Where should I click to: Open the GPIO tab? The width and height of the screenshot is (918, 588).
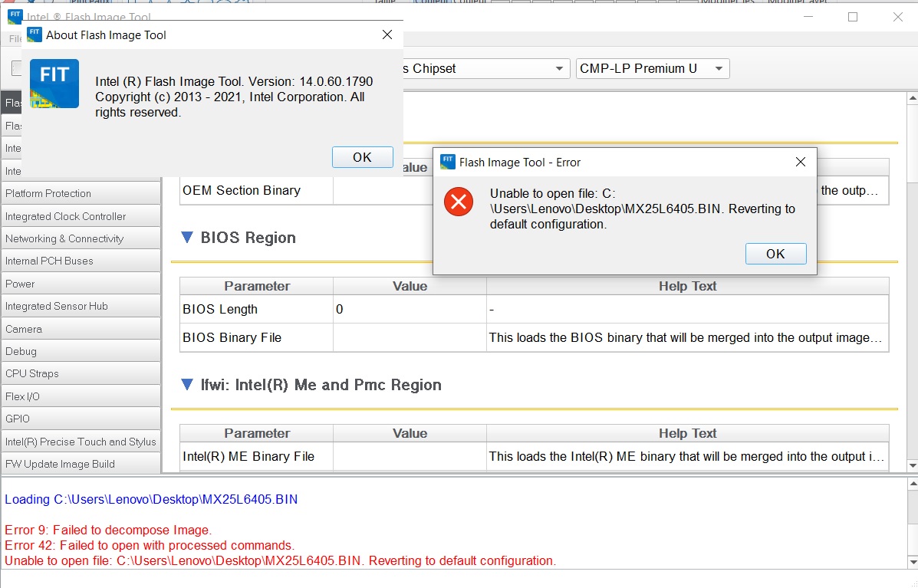tap(81, 419)
